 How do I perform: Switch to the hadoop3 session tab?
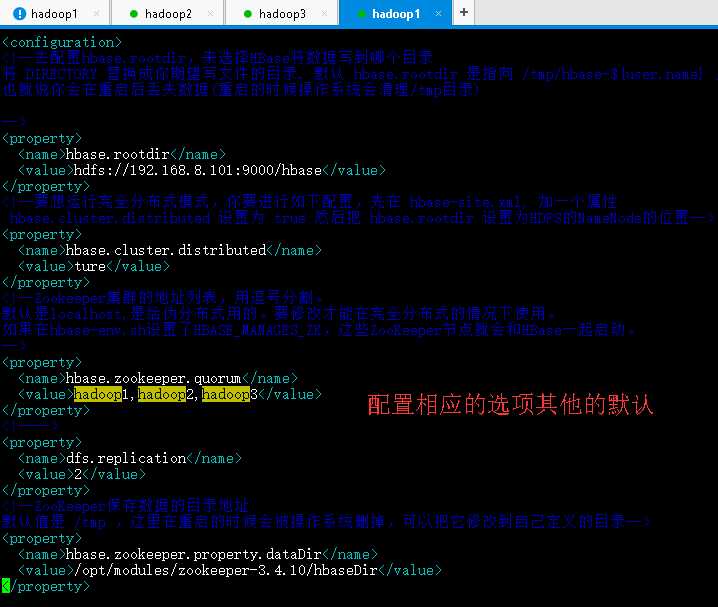pos(282,14)
